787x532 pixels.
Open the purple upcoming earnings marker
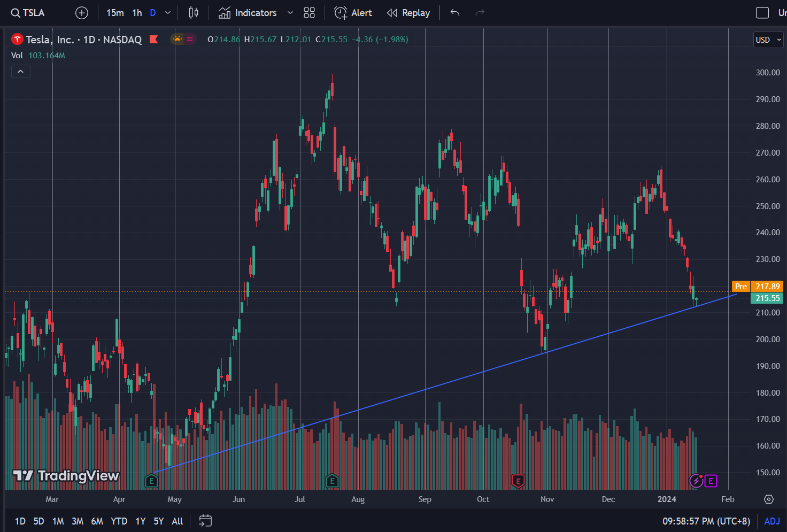(x=711, y=481)
